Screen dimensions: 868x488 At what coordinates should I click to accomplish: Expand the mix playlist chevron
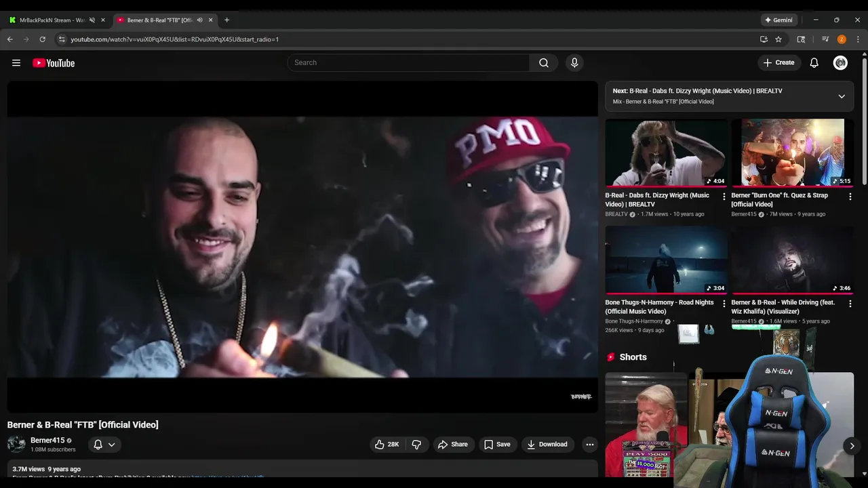(842, 96)
